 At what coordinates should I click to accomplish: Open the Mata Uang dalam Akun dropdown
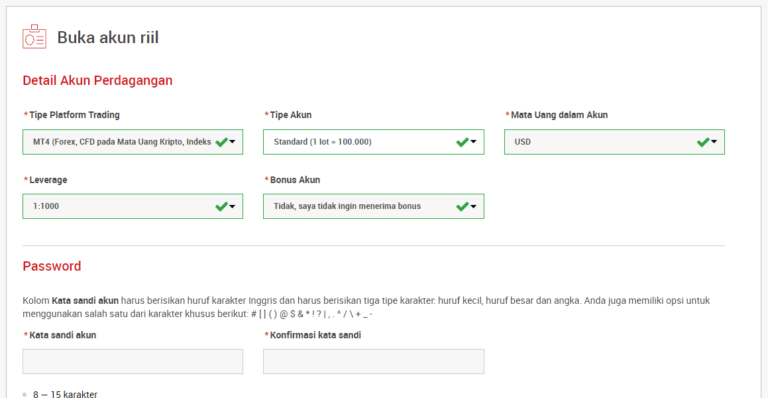[x=614, y=142]
